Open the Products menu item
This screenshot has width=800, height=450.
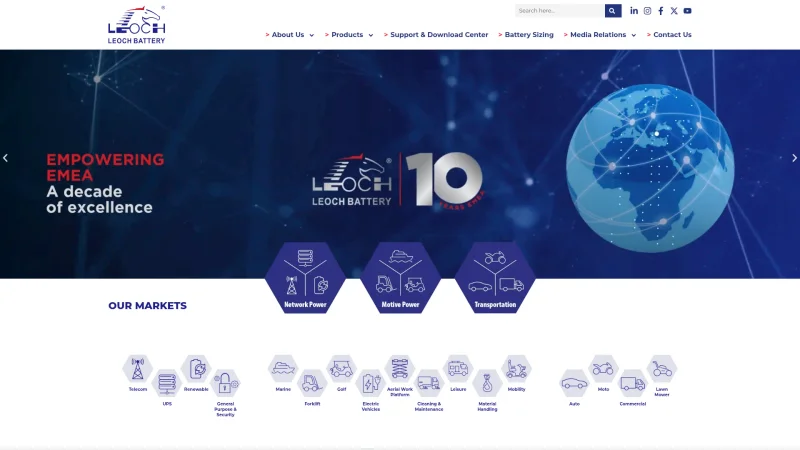pos(347,35)
